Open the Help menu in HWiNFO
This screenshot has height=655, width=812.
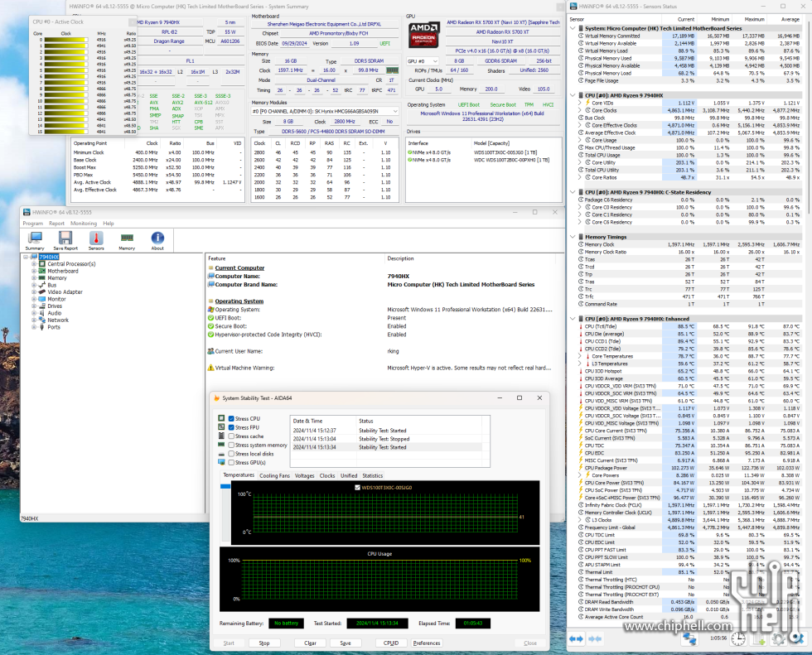tap(109, 224)
